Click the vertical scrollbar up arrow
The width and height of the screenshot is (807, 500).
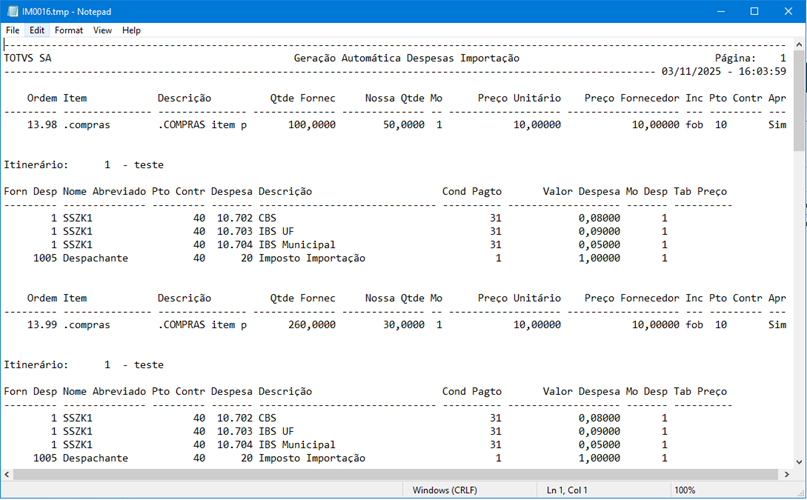tap(799, 45)
